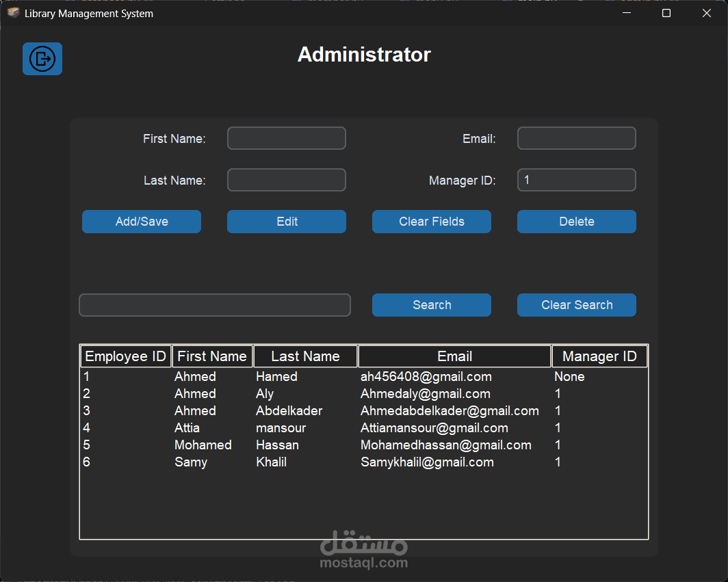Viewport: 728px width, 582px height.
Task: Click the Manager ID column header
Action: [599, 356]
